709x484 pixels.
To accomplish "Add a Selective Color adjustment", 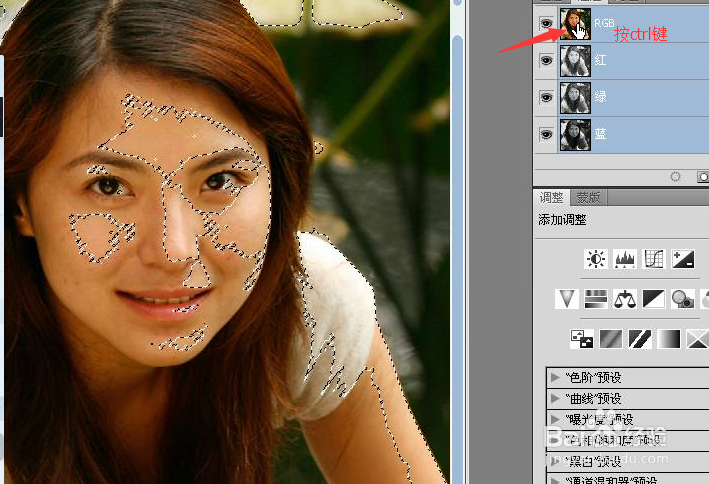I will 697,339.
